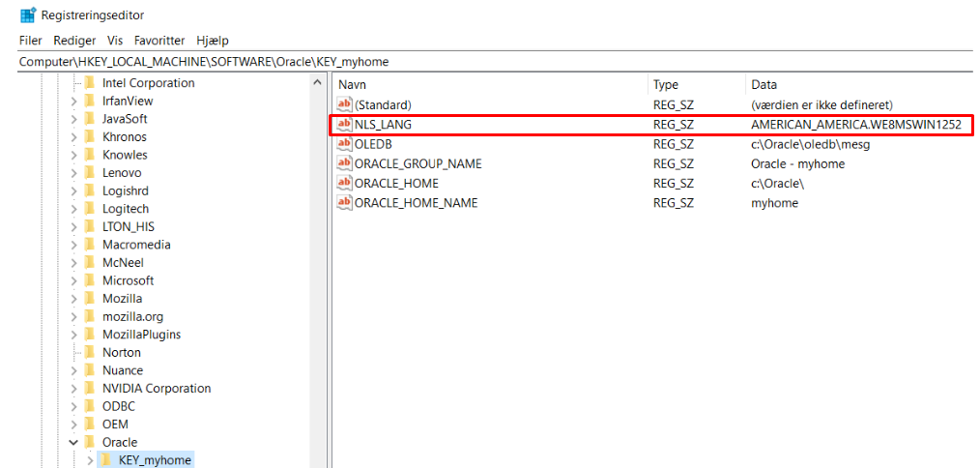Click the string icon beside ORACLE_HOME

pyautogui.click(x=344, y=184)
